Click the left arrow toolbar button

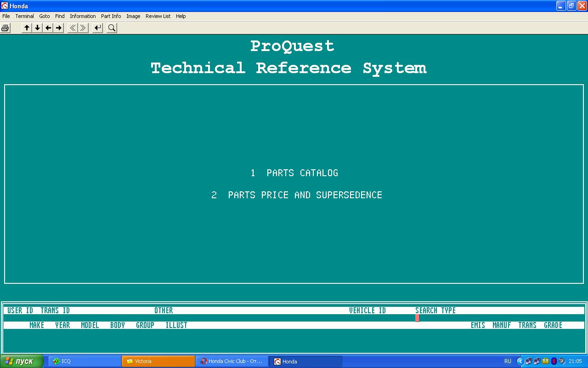pyautogui.click(x=48, y=28)
